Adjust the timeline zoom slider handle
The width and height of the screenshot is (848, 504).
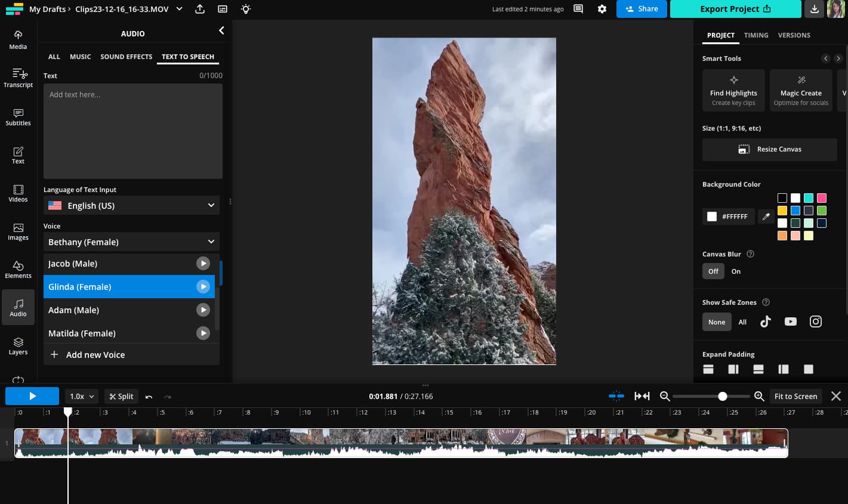pyautogui.click(x=723, y=396)
